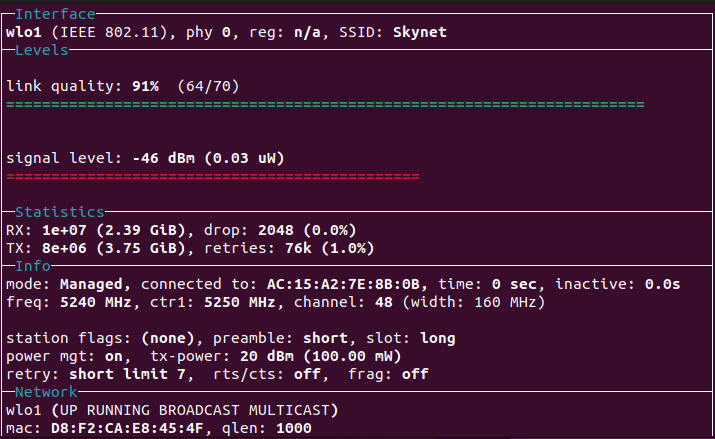The width and height of the screenshot is (715, 439).
Task: Click the link quality 91% value
Action: (142, 86)
